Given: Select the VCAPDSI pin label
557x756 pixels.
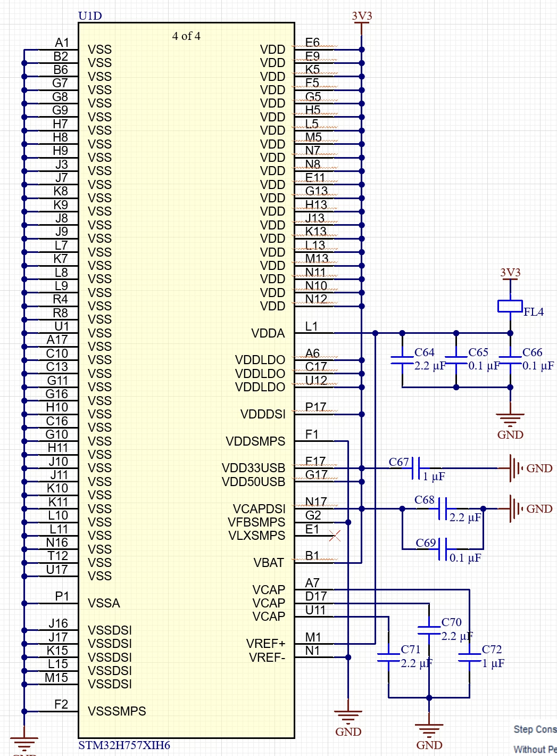Looking at the screenshot, I should [259, 509].
